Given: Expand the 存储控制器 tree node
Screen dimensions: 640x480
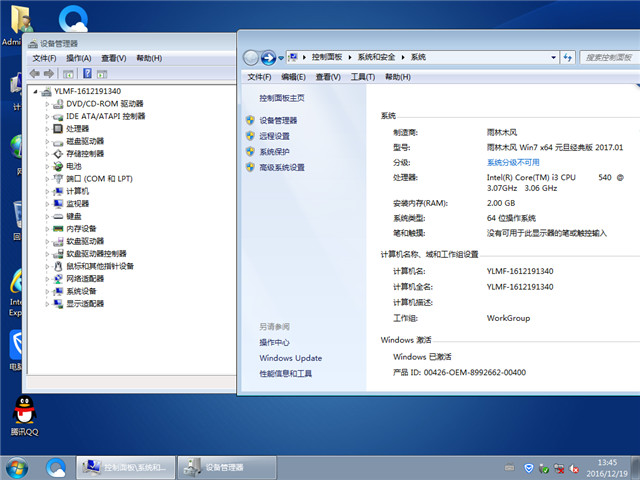Looking at the screenshot, I should pos(47,154).
